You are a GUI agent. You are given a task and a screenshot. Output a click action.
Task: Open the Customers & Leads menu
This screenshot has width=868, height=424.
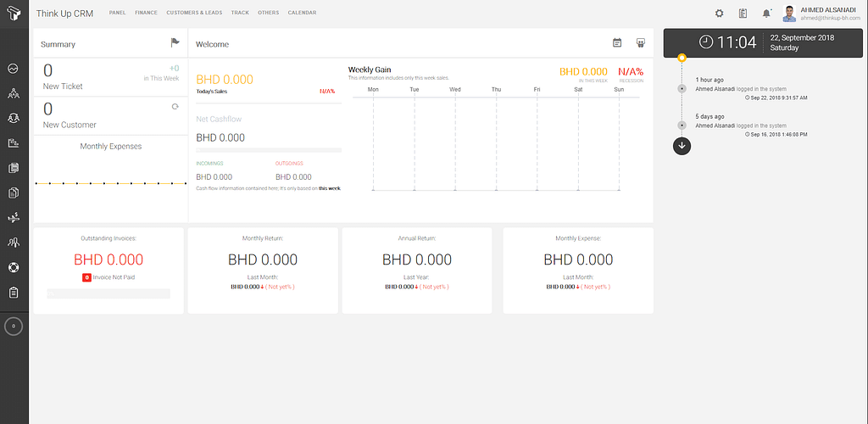(194, 14)
